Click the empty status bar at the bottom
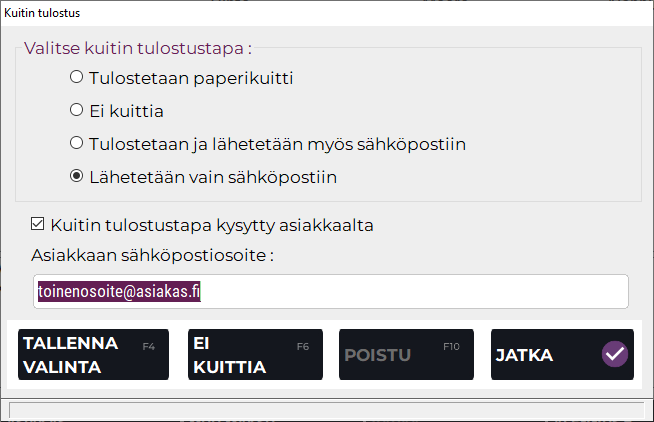This screenshot has height=422, width=654. pyautogui.click(x=327, y=409)
